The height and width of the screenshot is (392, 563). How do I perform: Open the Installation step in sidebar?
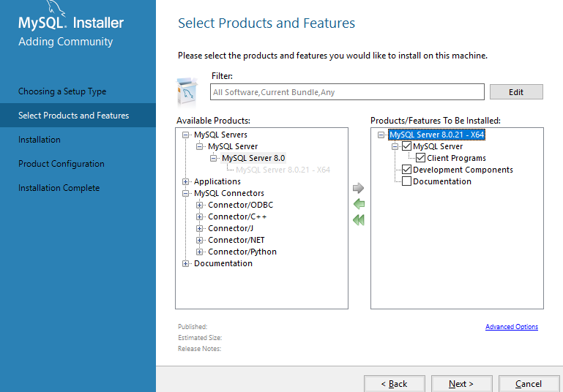tap(39, 140)
